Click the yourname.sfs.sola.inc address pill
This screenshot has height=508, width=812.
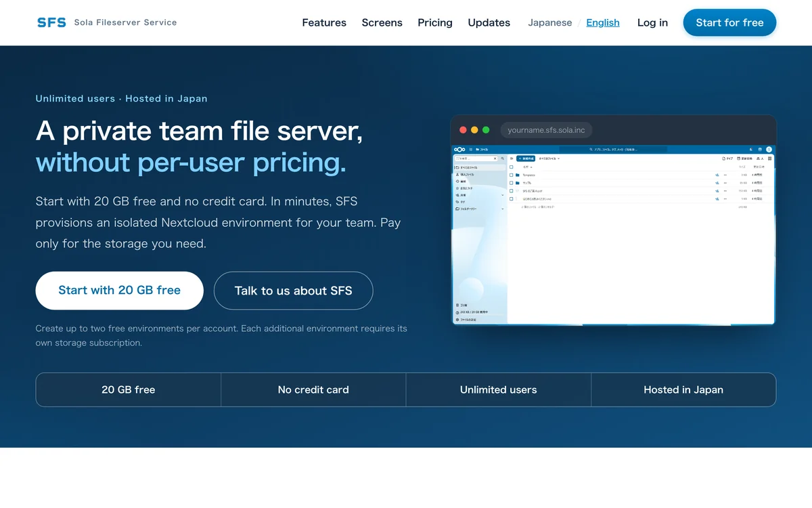546,130
